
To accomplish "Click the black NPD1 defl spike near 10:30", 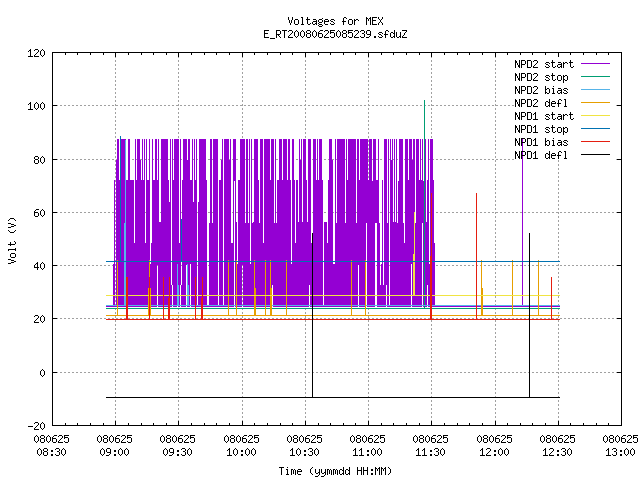I will click(313, 314).
